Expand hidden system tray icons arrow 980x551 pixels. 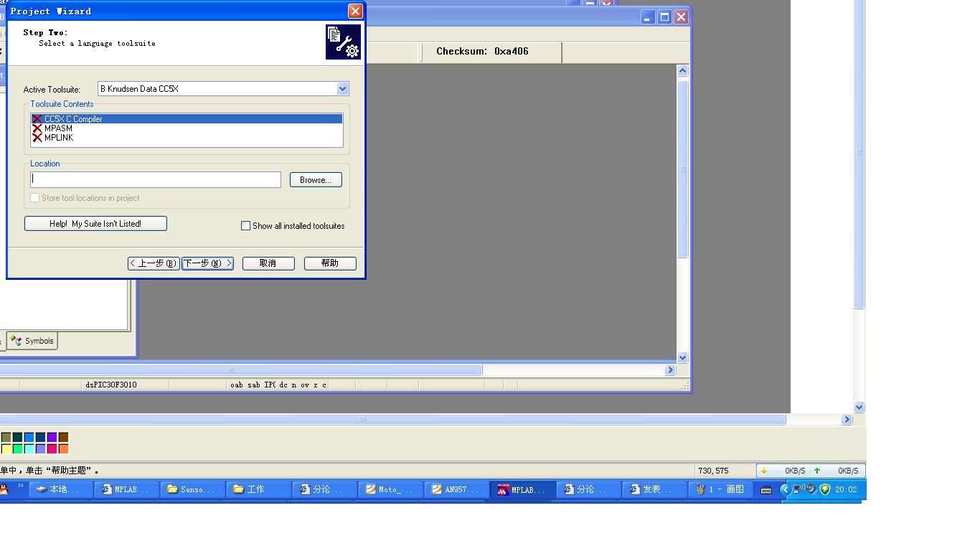tap(785, 489)
